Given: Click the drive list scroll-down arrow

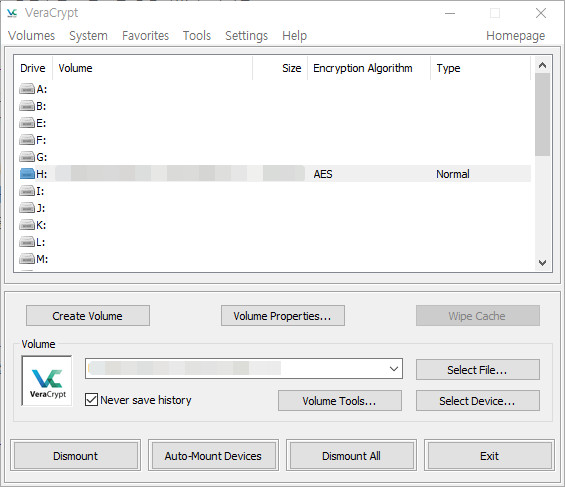Looking at the screenshot, I should tap(542, 263).
